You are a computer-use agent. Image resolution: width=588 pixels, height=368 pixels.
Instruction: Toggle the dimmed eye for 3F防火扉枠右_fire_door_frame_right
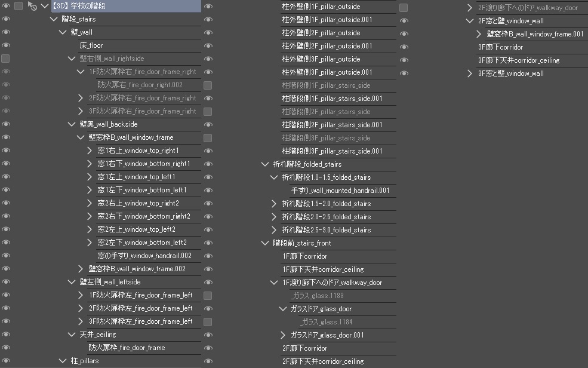tap(5, 111)
